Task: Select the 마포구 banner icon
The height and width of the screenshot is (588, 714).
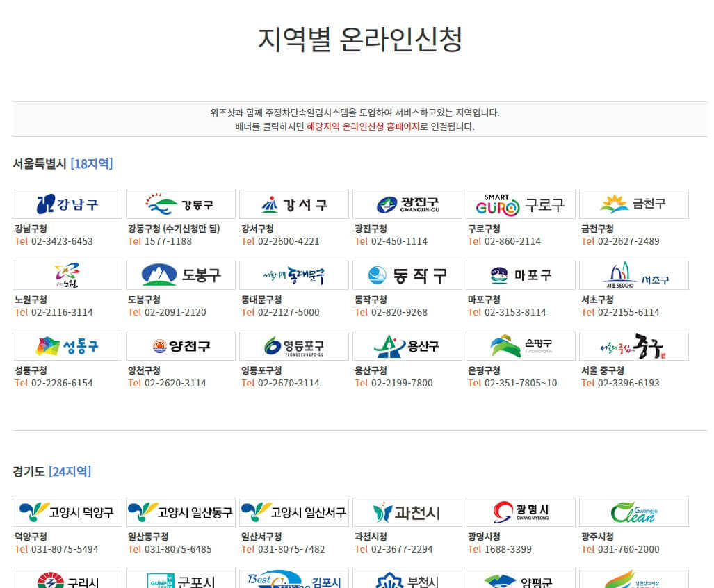Action: [x=520, y=275]
